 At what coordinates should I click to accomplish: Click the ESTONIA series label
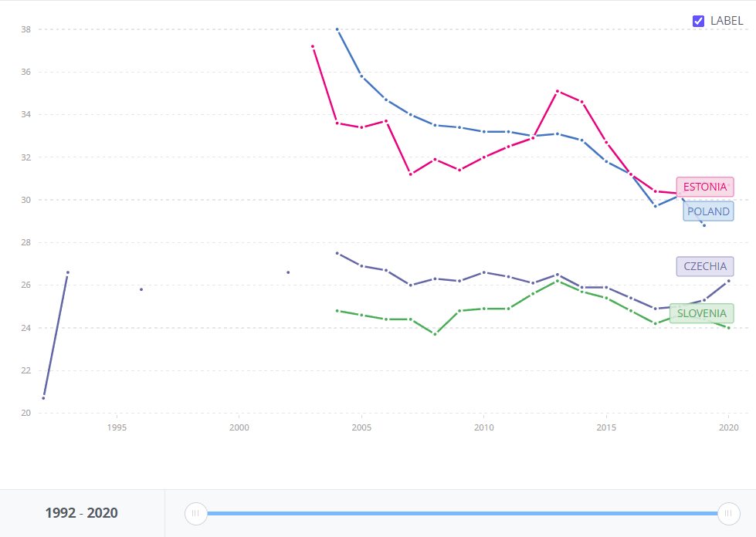(x=704, y=187)
